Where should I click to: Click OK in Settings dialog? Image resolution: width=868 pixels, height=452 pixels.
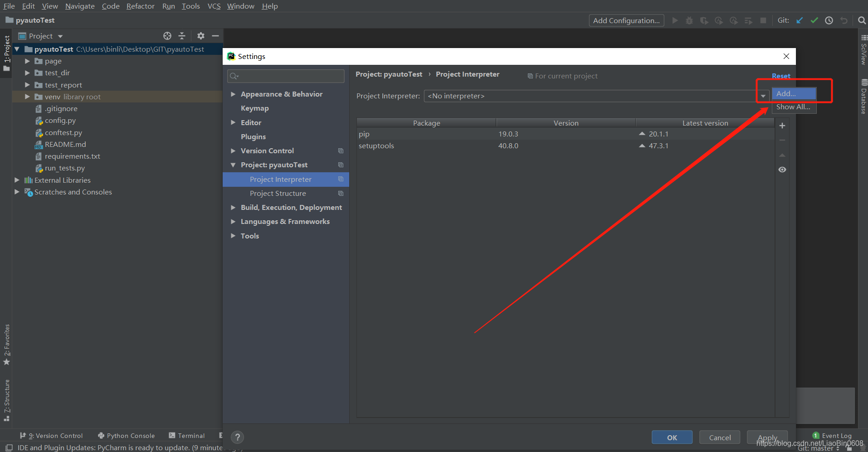(x=672, y=437)
